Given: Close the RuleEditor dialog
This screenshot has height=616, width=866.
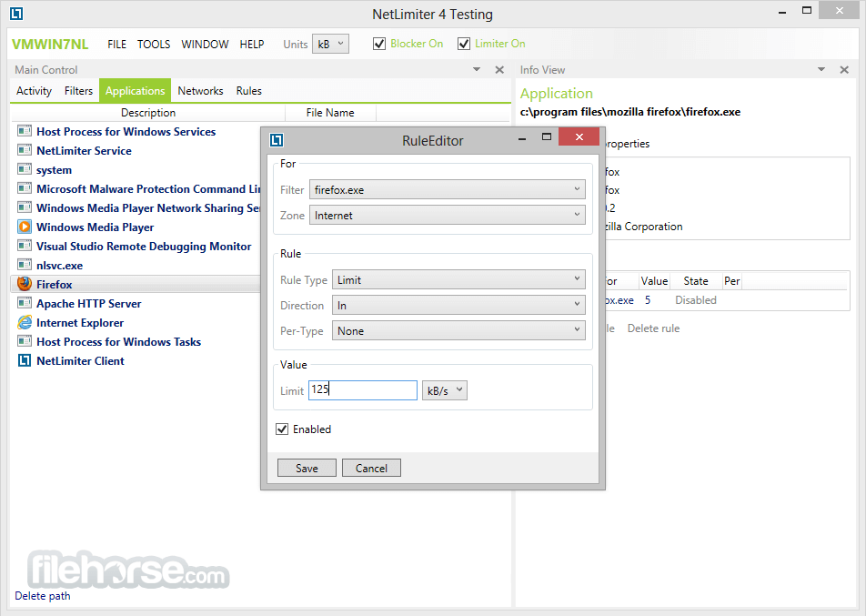Looking at the screenshot, I should coord(579,136).
